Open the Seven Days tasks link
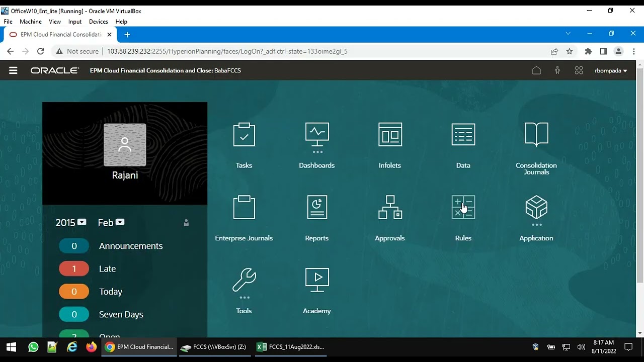Viewport: 644px width, 362px height. [121, 314]
